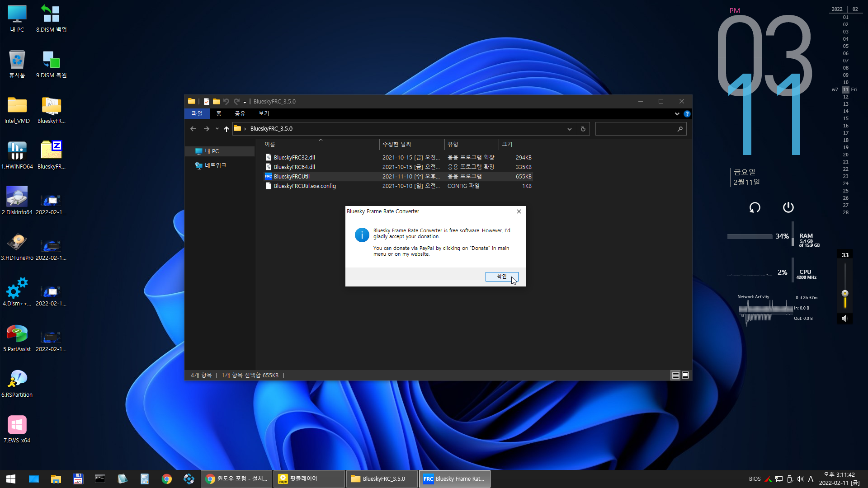Screen dimensions: 868x488
Task: Open the floppy disk save taskbar icon
Action: click(78, 479)
